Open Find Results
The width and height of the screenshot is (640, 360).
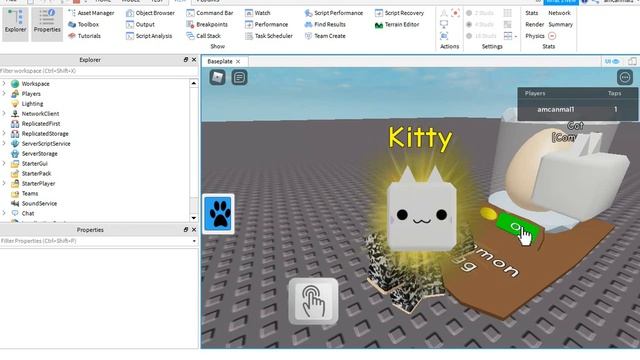pyautogui.click(x=325, y=24)
